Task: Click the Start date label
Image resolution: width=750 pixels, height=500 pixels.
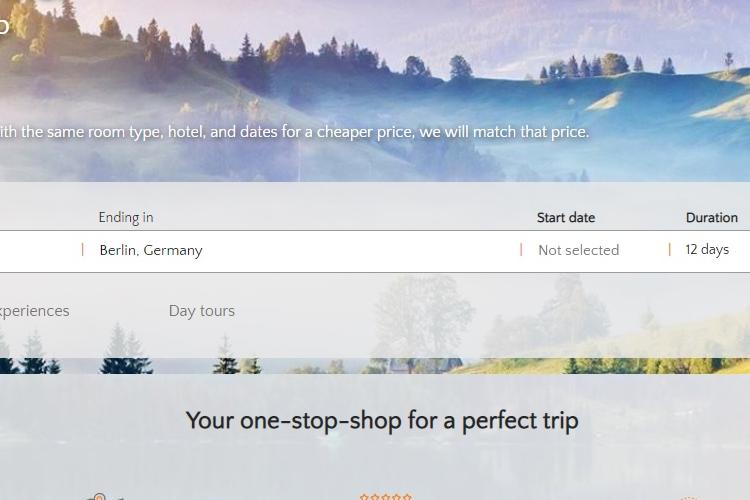Action: click(566, 218)
